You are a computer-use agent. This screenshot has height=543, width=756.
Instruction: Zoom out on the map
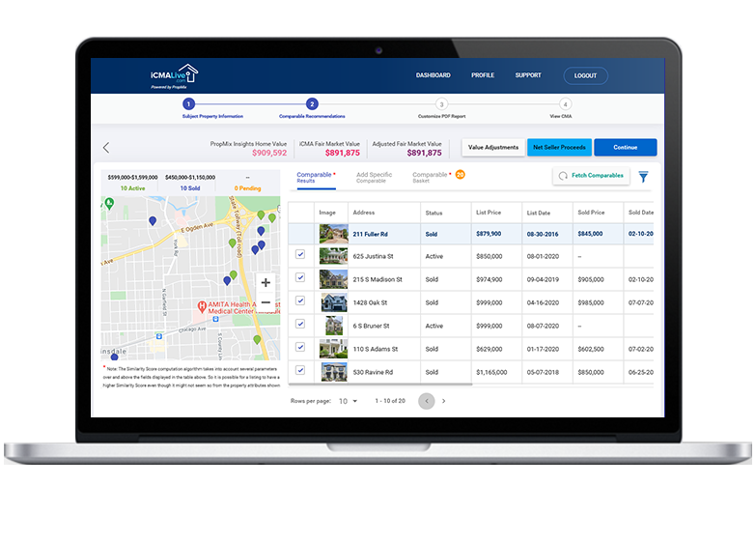[266, 302]
